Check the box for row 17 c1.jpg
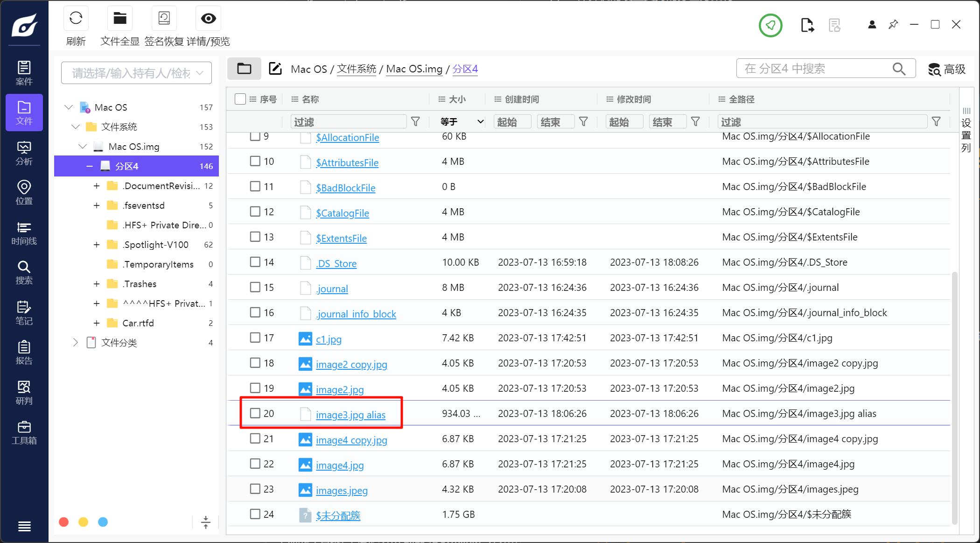This screenshot has width=980, height=543. click(x=255, y=338)
